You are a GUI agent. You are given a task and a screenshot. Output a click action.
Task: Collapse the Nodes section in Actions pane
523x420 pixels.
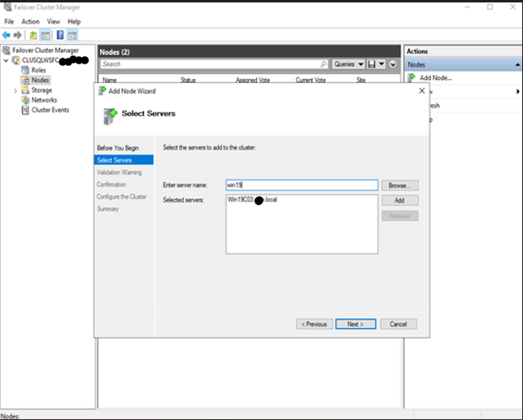click(x=517, y=64)
